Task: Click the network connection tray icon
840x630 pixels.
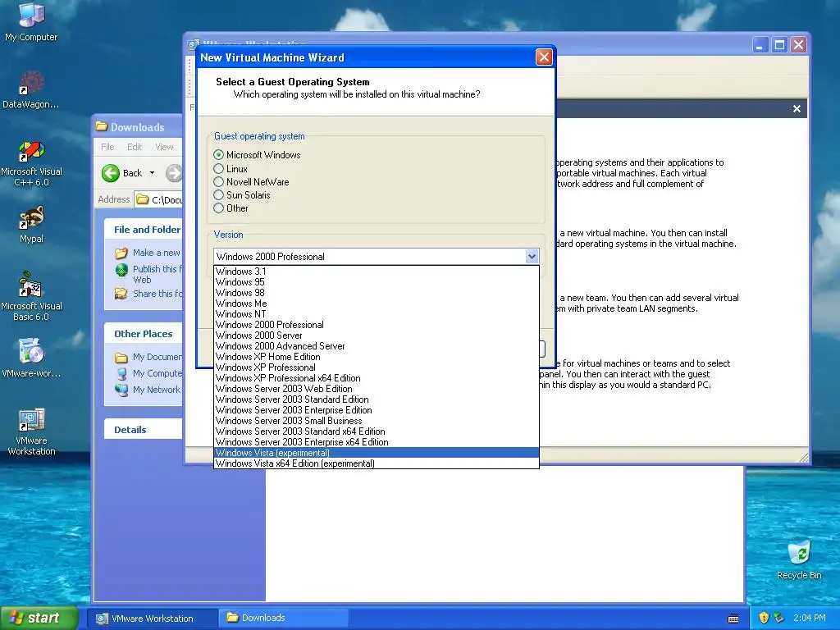Action: coord(779,618)
